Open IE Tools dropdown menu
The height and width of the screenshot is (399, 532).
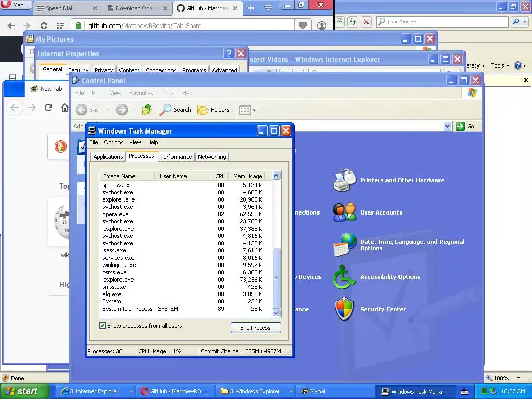[x=500, y=65]
